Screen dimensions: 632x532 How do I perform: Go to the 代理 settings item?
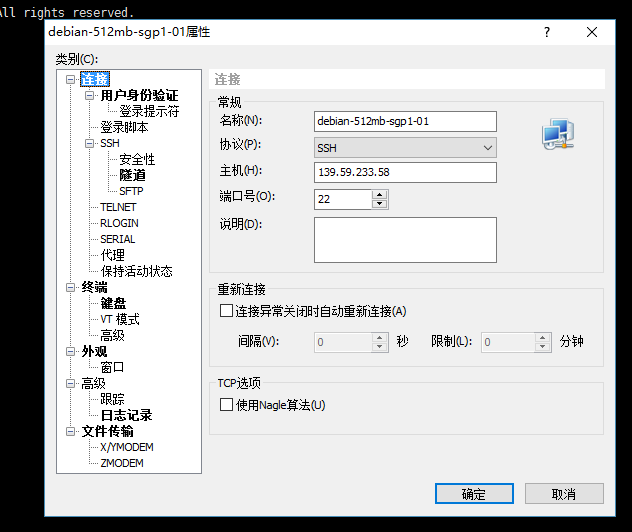[x=112, y=255]
